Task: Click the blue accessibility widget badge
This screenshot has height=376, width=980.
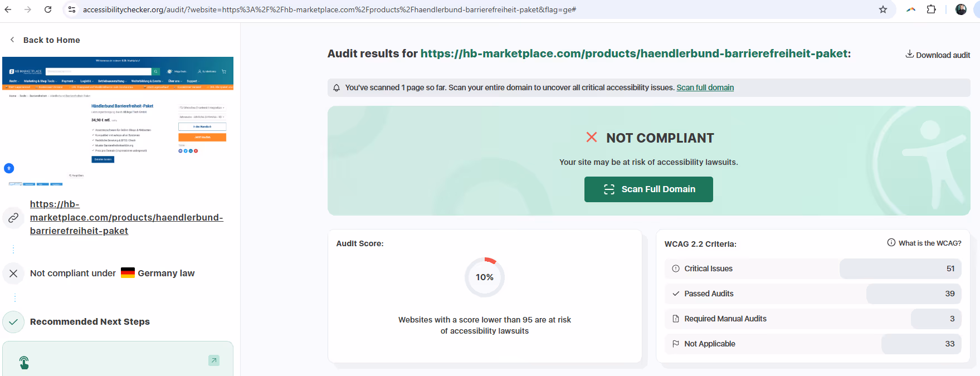Action: (x=9, y=168)
